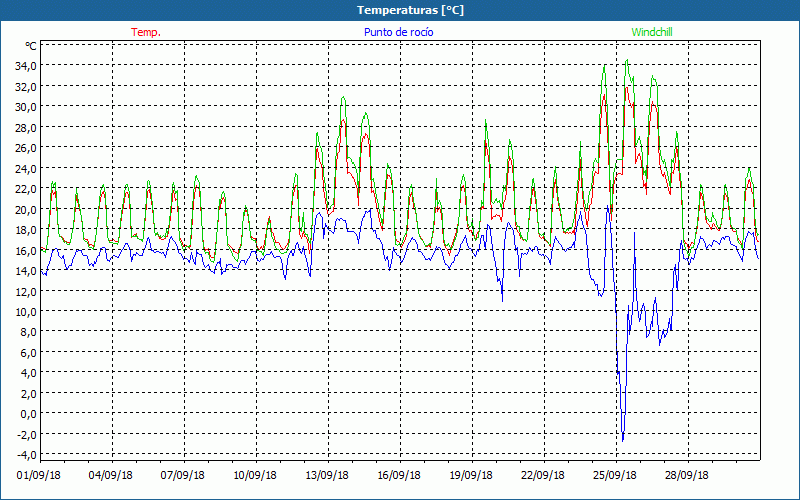Click the "20,0" y-axis value

click(x=26, y=209)
